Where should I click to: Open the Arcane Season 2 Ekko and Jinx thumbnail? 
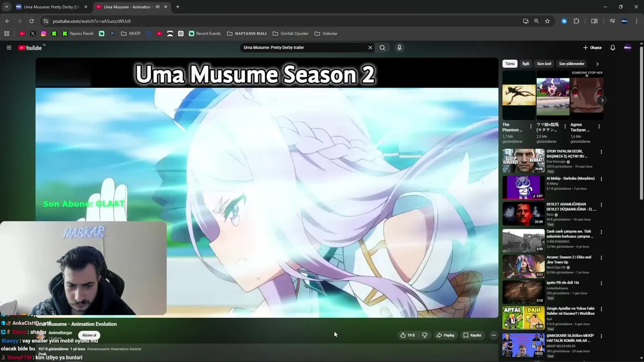point(523,266)
